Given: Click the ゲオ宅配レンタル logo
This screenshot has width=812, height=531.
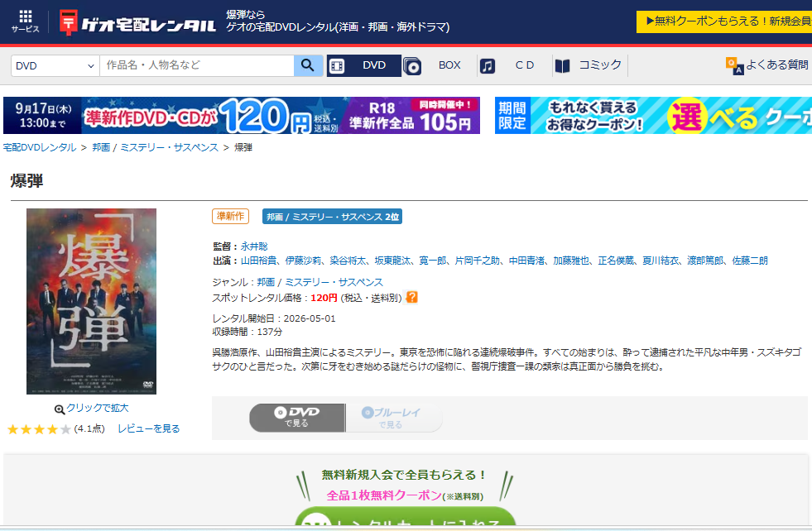Looking at the screenshot, I should coord(137,23).
